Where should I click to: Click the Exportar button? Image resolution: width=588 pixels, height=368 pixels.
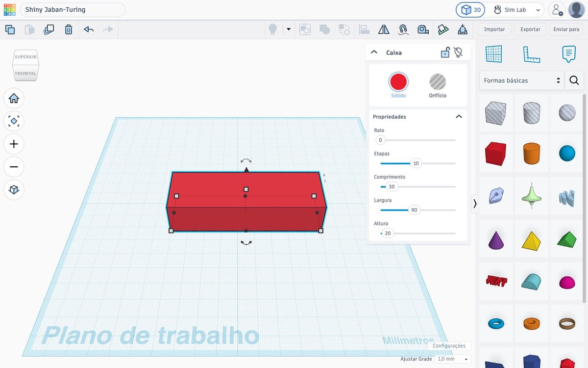[530, 29]
